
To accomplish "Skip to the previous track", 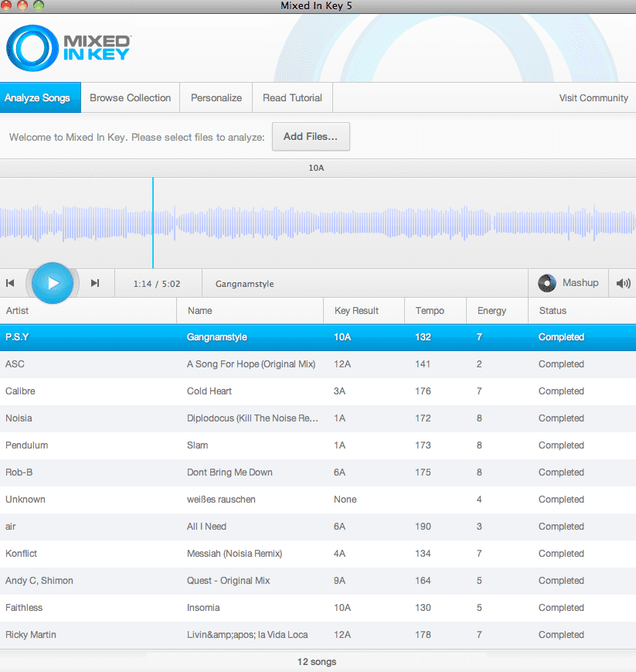I will pyautogui.click(x=10, y=283).
